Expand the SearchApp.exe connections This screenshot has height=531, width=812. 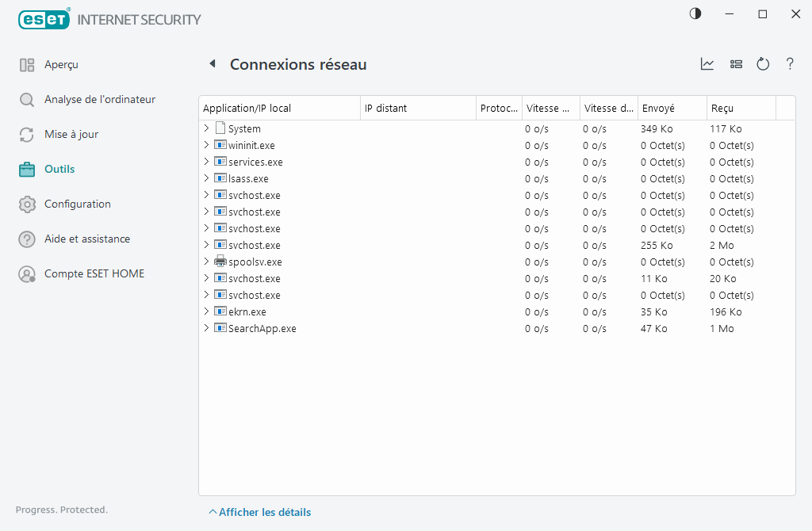(x=207, y=328)
